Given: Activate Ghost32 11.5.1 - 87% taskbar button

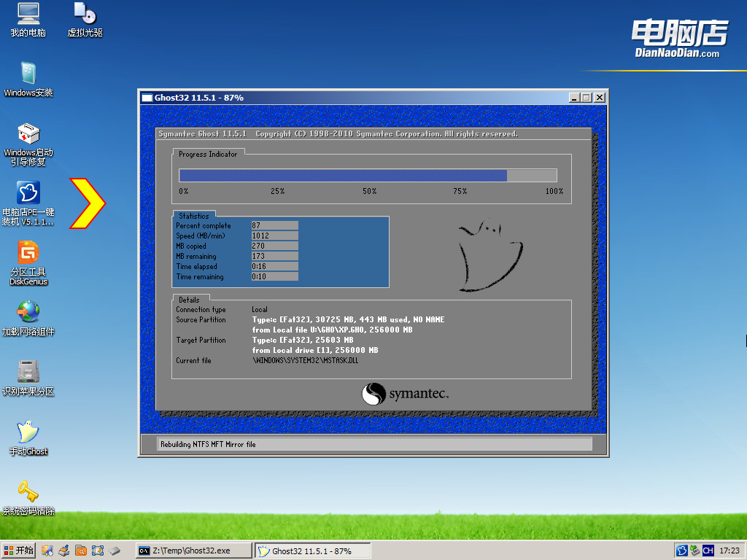Looking at the screenshot, I should pyautogui.click(x=312, y=551).
